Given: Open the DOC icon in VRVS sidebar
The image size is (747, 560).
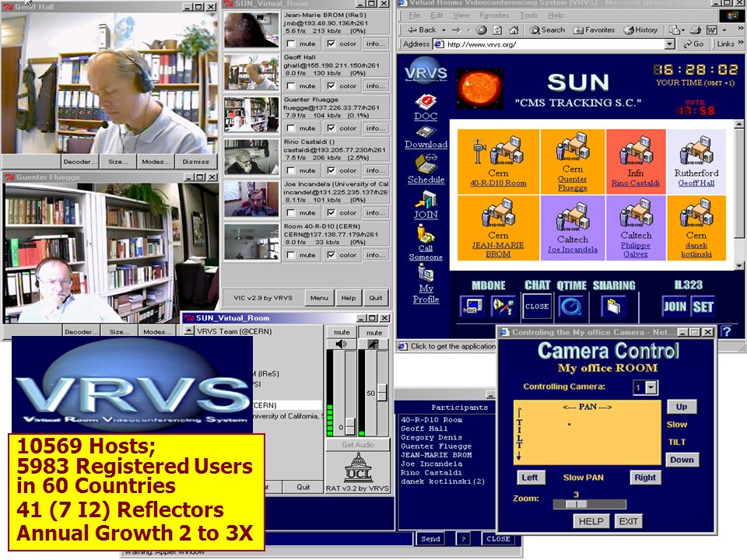Looking at the screenshot, I should coord(426,102).
